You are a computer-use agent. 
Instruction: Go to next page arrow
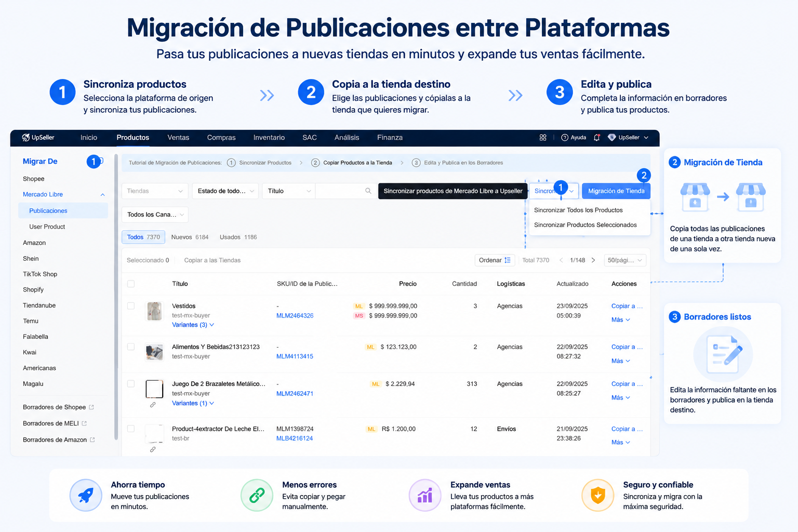tap(593, 260)
